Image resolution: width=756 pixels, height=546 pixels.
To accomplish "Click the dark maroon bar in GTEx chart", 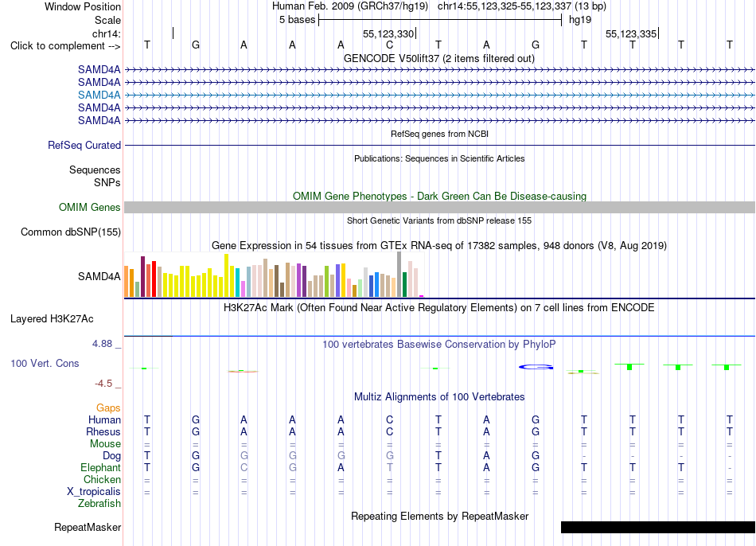I will (x=142, y=276).
